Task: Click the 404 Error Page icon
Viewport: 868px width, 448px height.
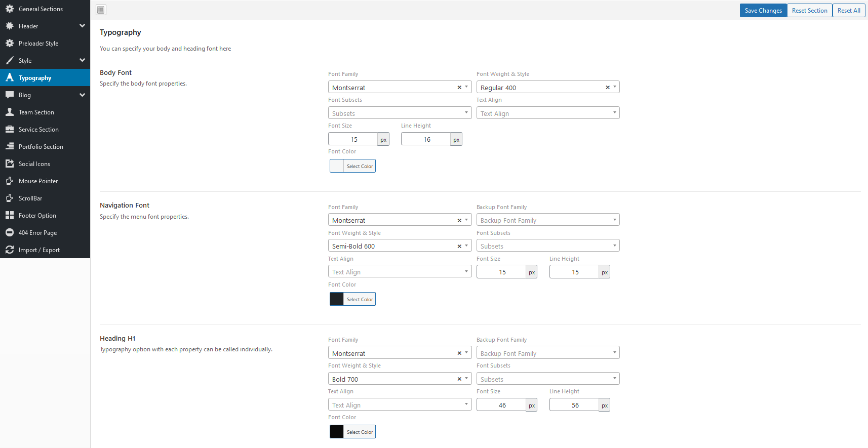Action: (10, 232)
